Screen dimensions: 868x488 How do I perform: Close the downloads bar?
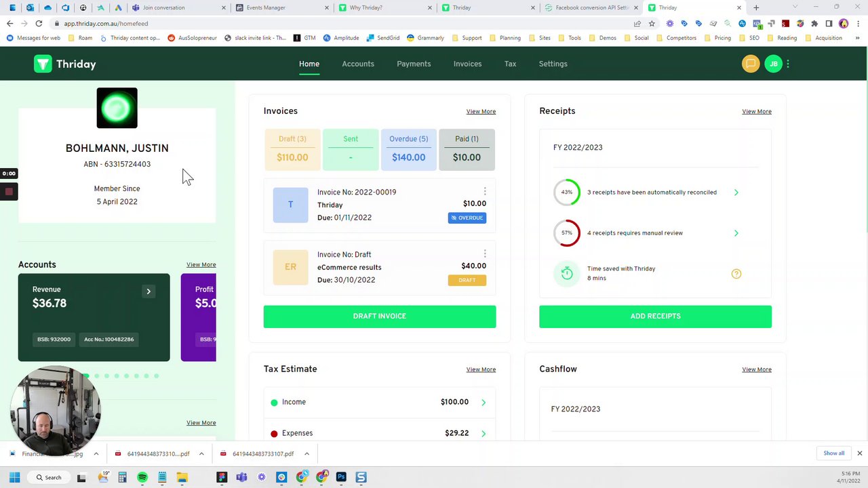pos(859,453)
